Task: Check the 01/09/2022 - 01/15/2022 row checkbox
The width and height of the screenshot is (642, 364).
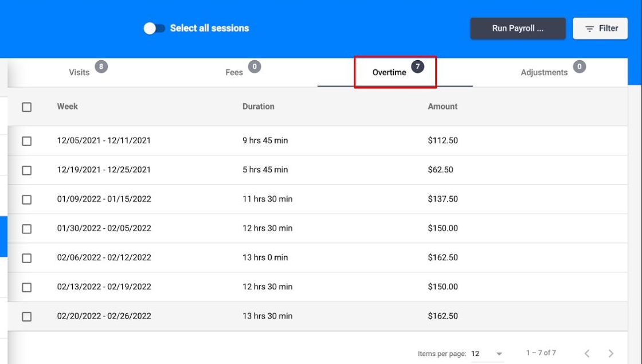Action: tap(27, 199)
